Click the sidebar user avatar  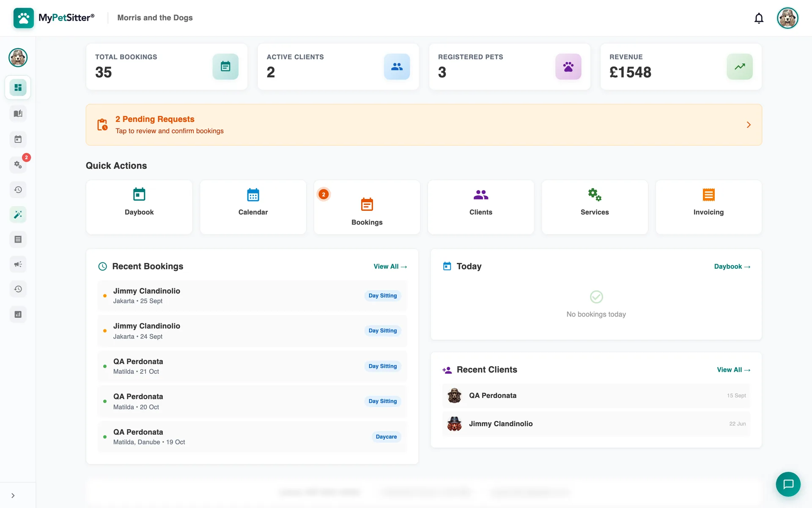[18, 58]
